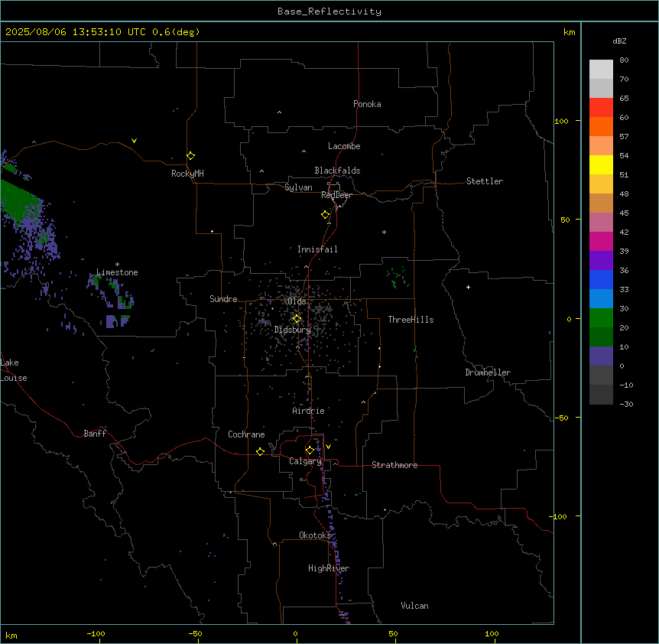Click the Airdrie city label
This screenshot has height=644, width=659.
(309, 411)
